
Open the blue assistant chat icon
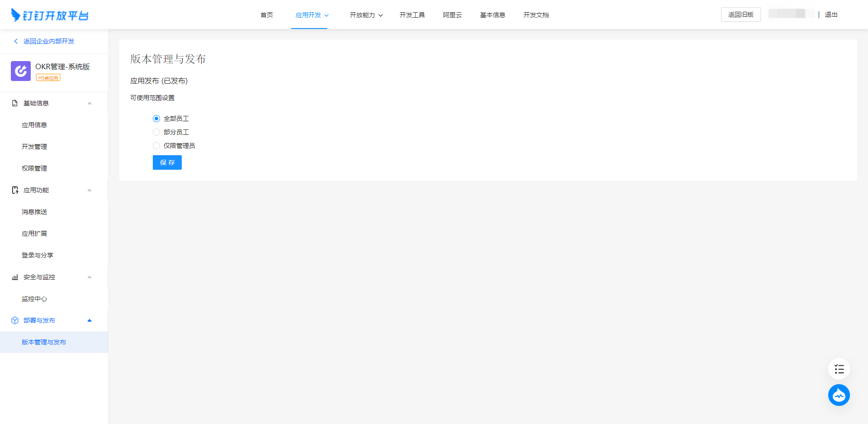point(839,395)
